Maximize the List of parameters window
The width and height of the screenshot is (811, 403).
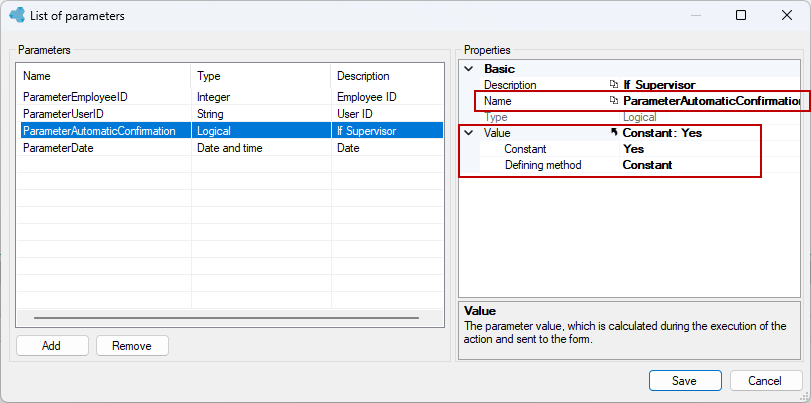click(741, 16)
